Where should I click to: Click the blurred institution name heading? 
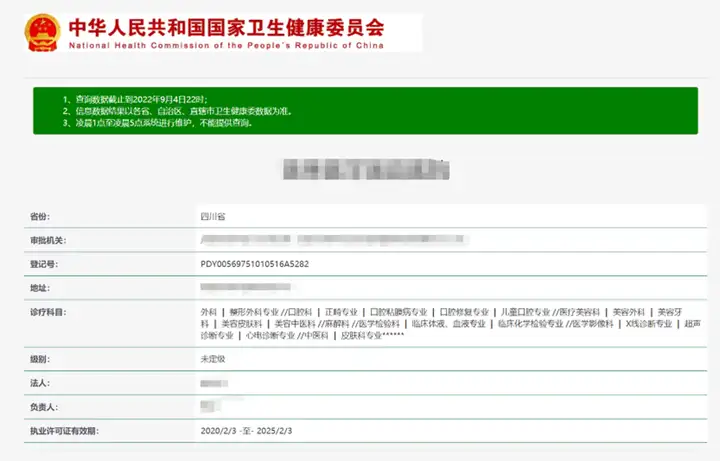click(366, 169)
